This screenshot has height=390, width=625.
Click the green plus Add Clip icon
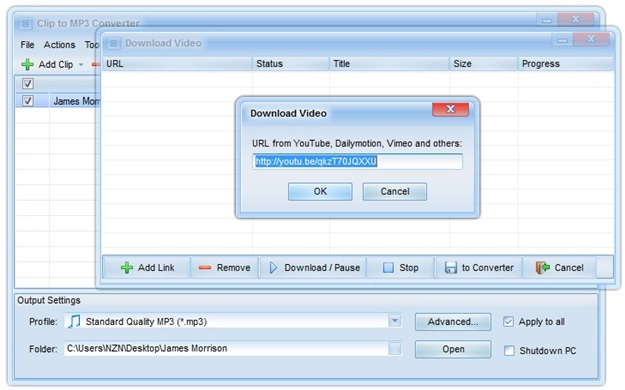point(27,64)
